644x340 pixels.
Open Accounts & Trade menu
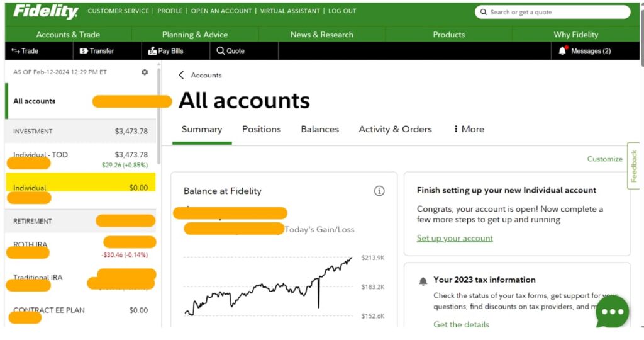[68, 35]
